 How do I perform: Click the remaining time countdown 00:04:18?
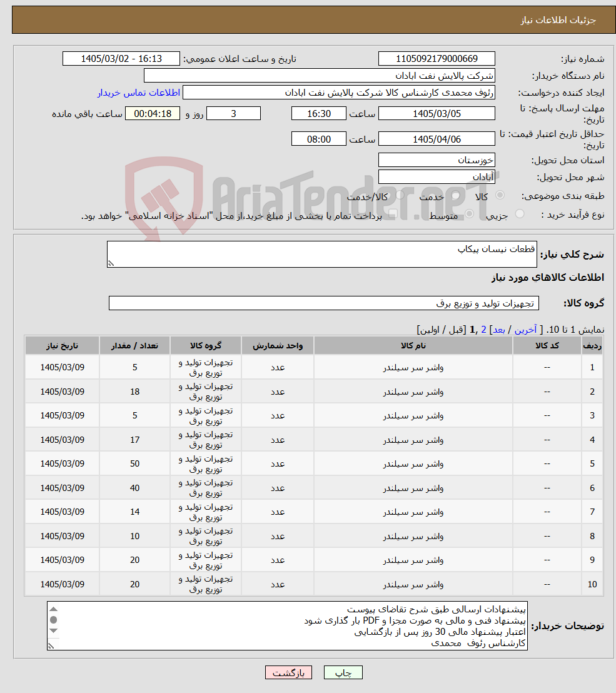[x=153, y=114]
